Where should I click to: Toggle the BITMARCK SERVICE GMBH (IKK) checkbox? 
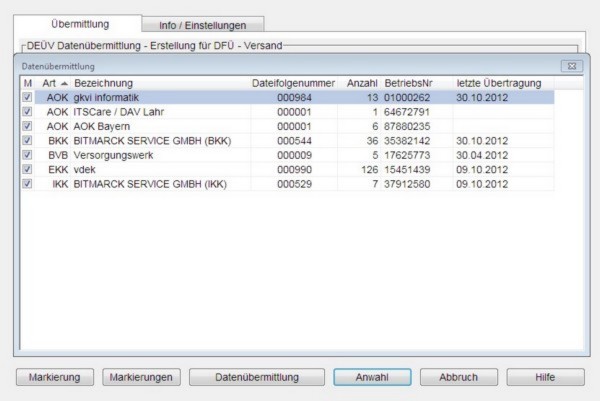(27, 184)
